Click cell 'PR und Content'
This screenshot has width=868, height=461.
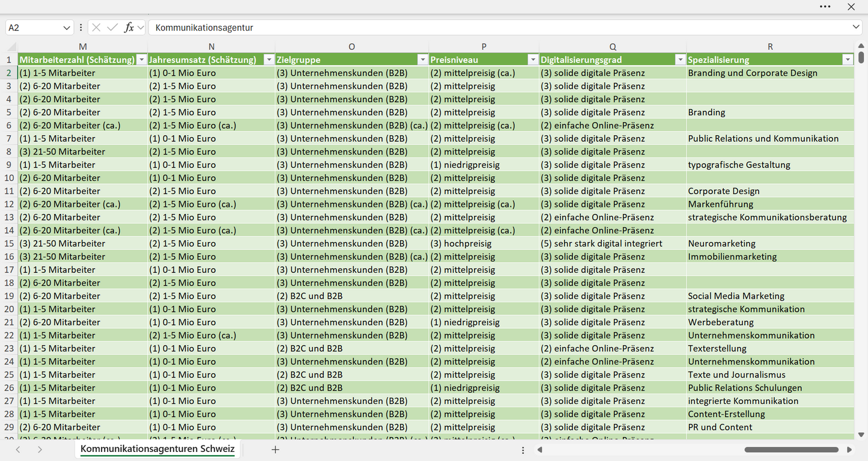coord(770,427)
